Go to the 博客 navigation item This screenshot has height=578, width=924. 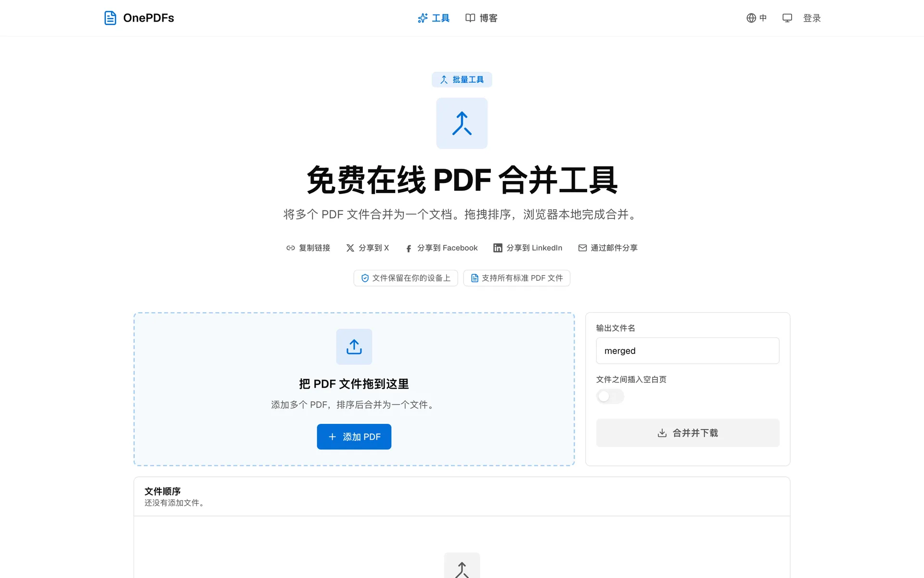click(481, 18)
